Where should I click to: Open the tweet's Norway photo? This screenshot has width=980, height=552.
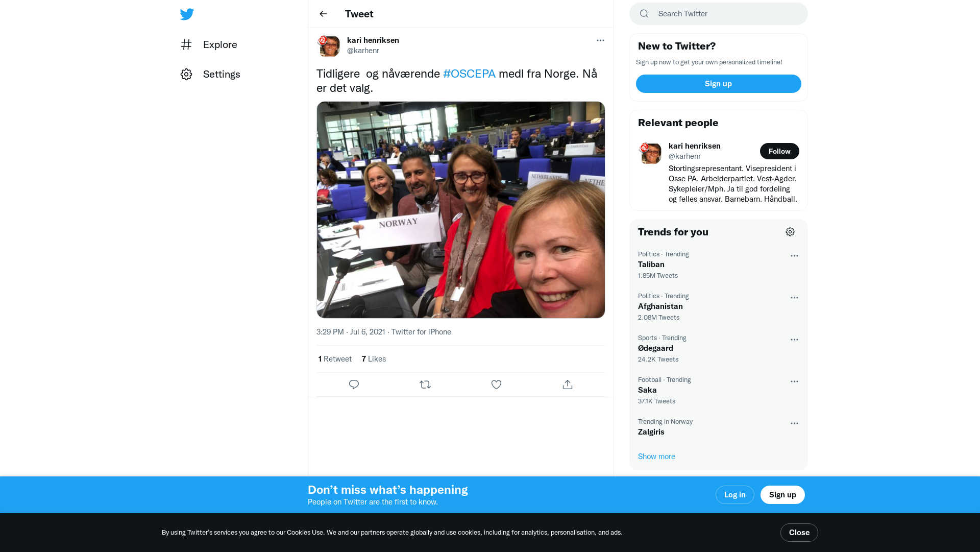[x=460, y=210]
